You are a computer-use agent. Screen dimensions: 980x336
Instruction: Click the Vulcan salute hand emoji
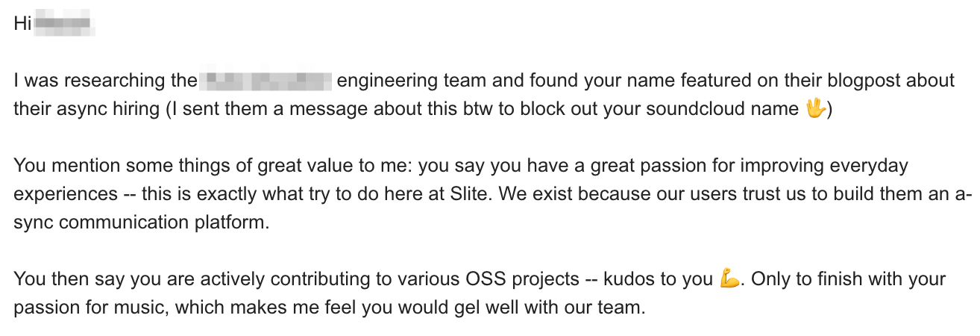[x=814, y=108]
